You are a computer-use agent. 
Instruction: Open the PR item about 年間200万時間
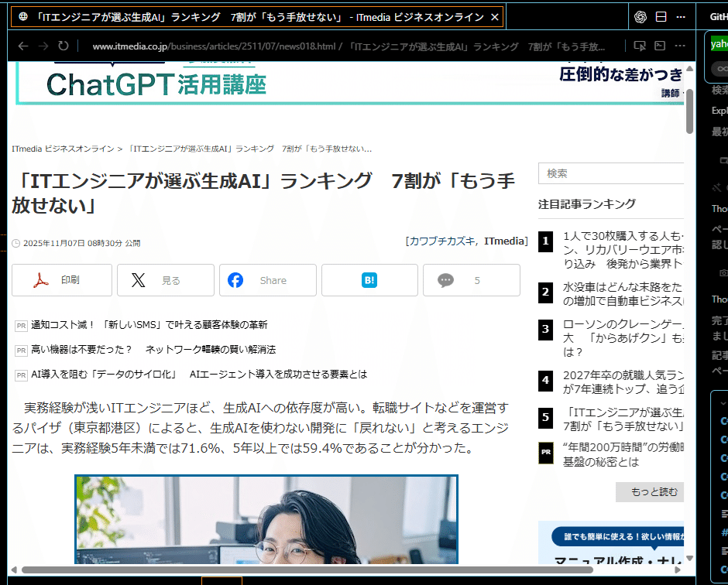(x=623, y=454)
